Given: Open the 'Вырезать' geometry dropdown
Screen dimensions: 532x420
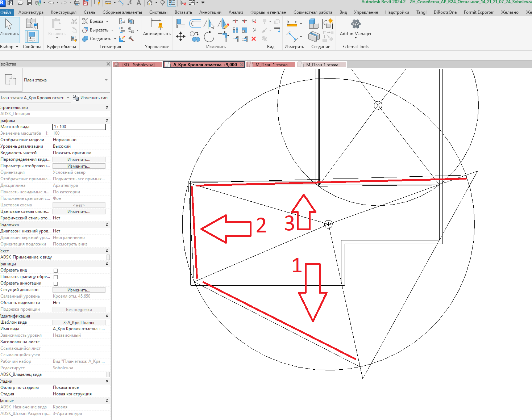Looking at the screenshot, I should coord(112,30).
